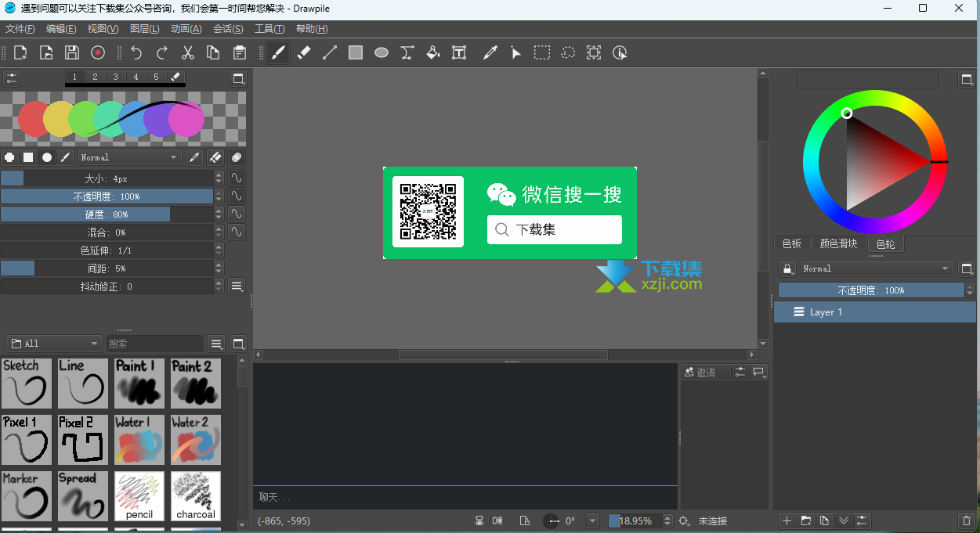Image resolution: width=980 pixels, height=533 pixels.
Task: Select the Ellipse tool
Action: 382,52
